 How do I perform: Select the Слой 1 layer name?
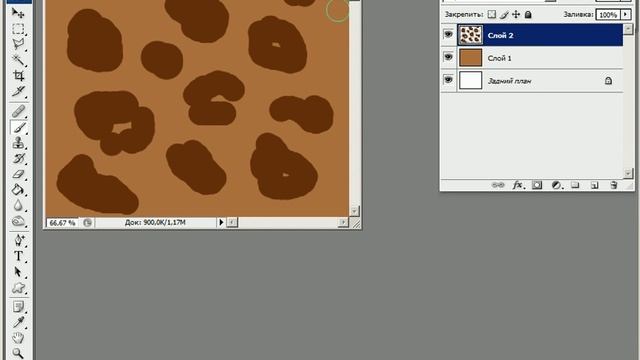(499, 58)
